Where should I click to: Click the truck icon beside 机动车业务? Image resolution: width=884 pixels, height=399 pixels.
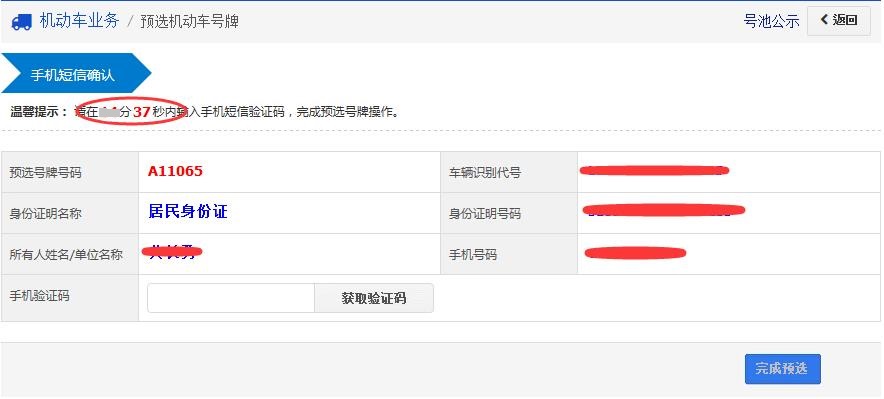point(21,21)
